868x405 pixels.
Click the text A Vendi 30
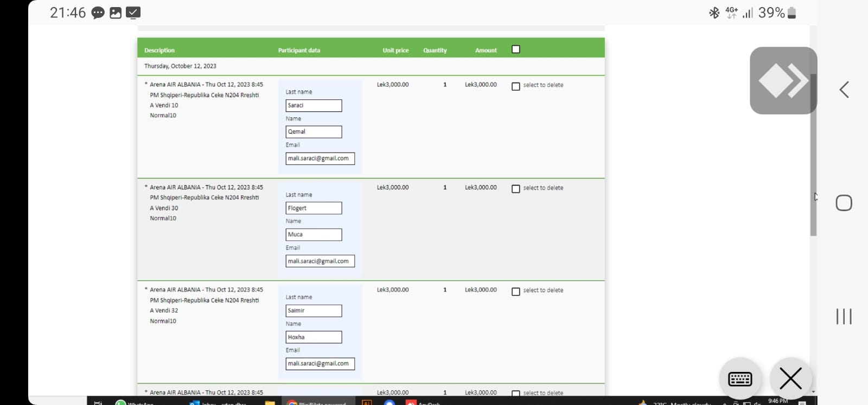164,208
